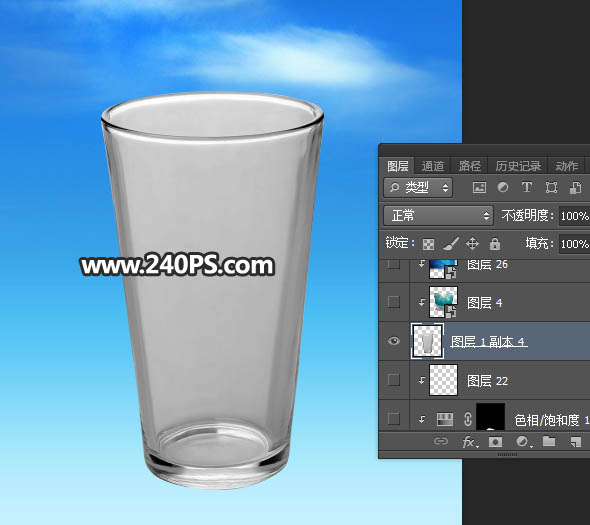Filter layers by pixel image icon
Screen dimensions: 590x525
click(x=479, y=187)
